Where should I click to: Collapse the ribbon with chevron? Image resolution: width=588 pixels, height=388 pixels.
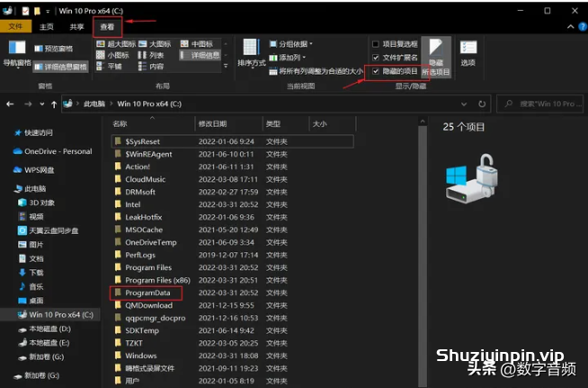click(570, 27)
